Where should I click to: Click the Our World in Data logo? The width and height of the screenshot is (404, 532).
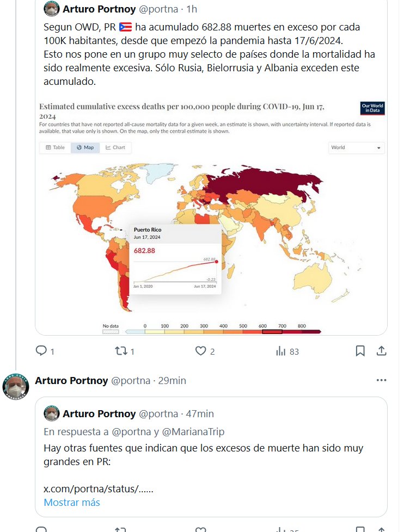(x=372, y=108)
